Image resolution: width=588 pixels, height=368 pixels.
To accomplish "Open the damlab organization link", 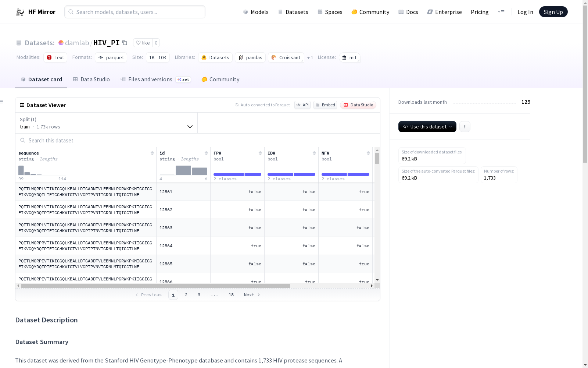I will pos(77,43).
